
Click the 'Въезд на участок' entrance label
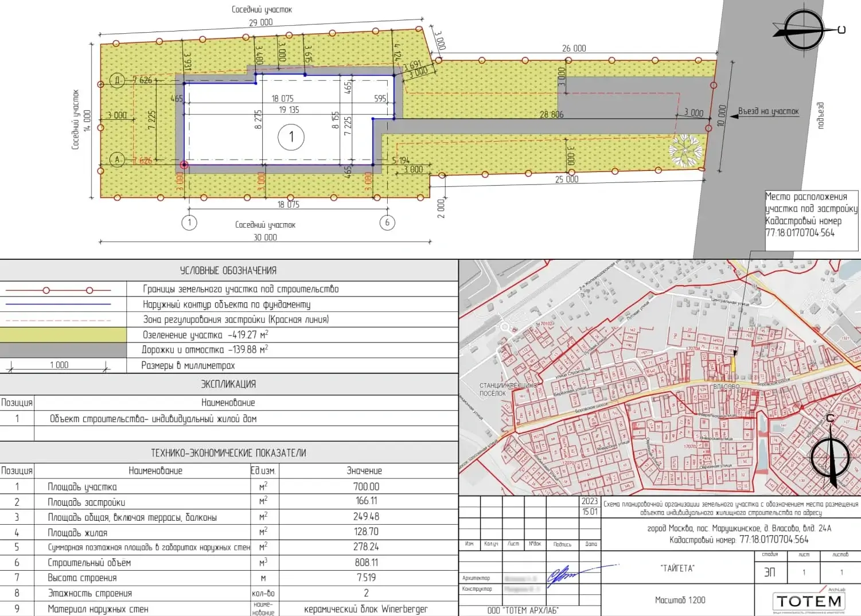(x=768, y=111)
